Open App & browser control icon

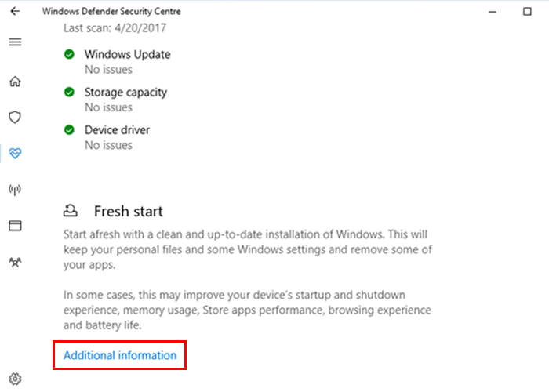tap(15, 226)
